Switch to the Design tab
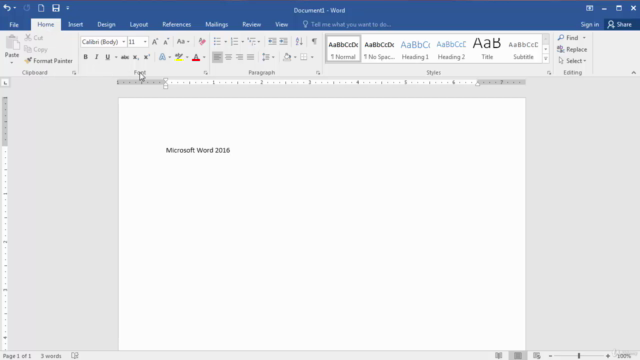The image size is (640, 360). coord(106,24)
